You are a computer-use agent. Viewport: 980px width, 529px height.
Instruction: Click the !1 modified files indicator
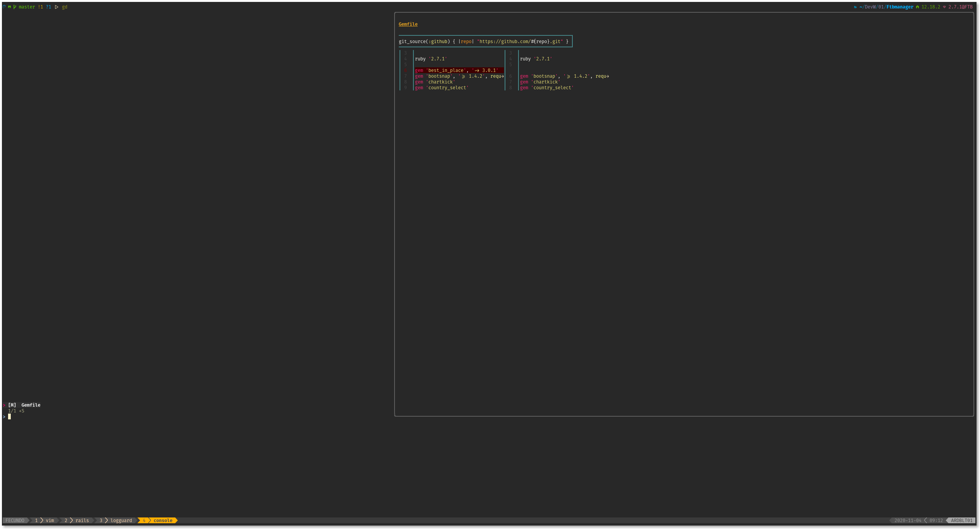pyautogui.click(x=41, y=7)
